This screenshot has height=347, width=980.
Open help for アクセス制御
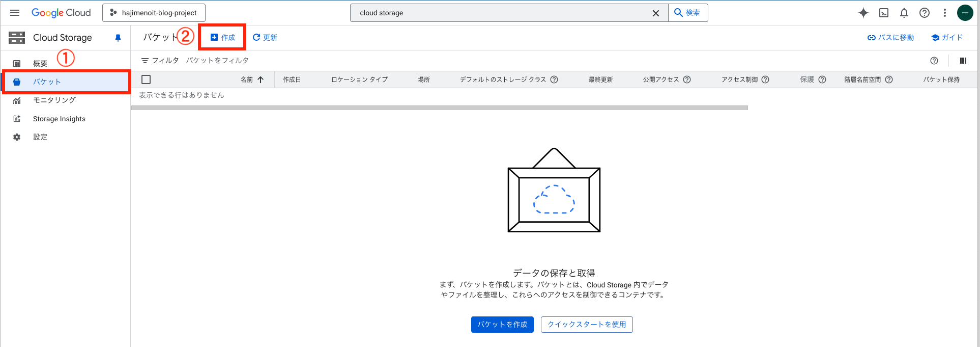765,79
